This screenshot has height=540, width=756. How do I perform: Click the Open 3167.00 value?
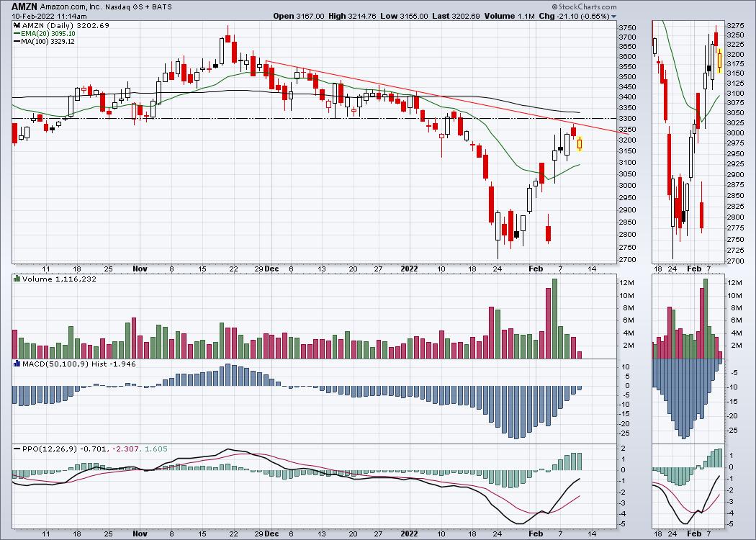(299, 16)
